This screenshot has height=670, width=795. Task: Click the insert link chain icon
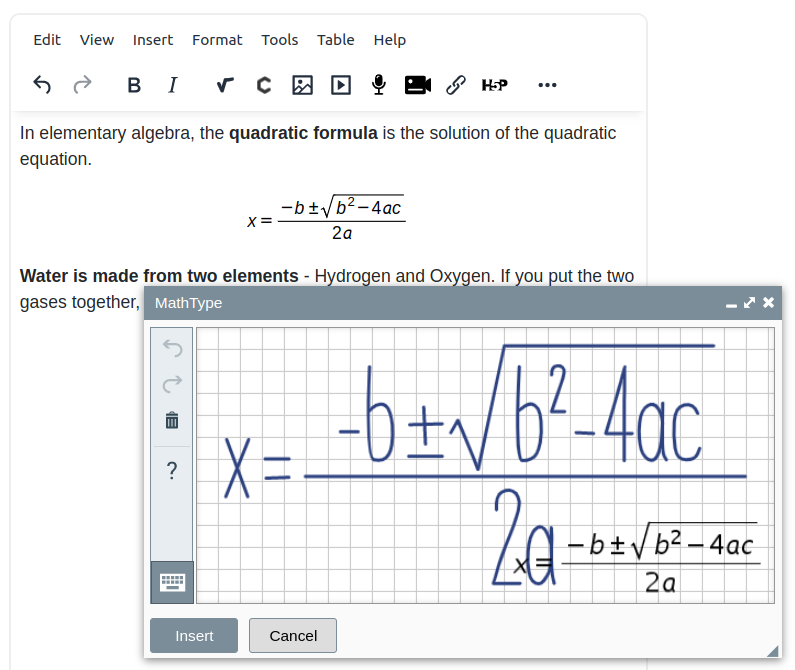tap(456, 85)
